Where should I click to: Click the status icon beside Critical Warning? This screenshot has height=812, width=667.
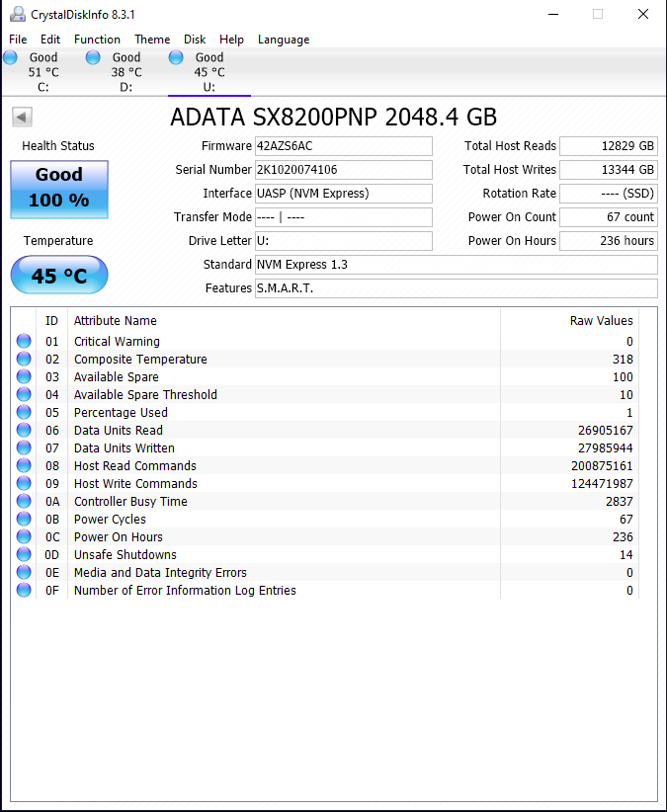pyautogui.click(x=23, y=341)
